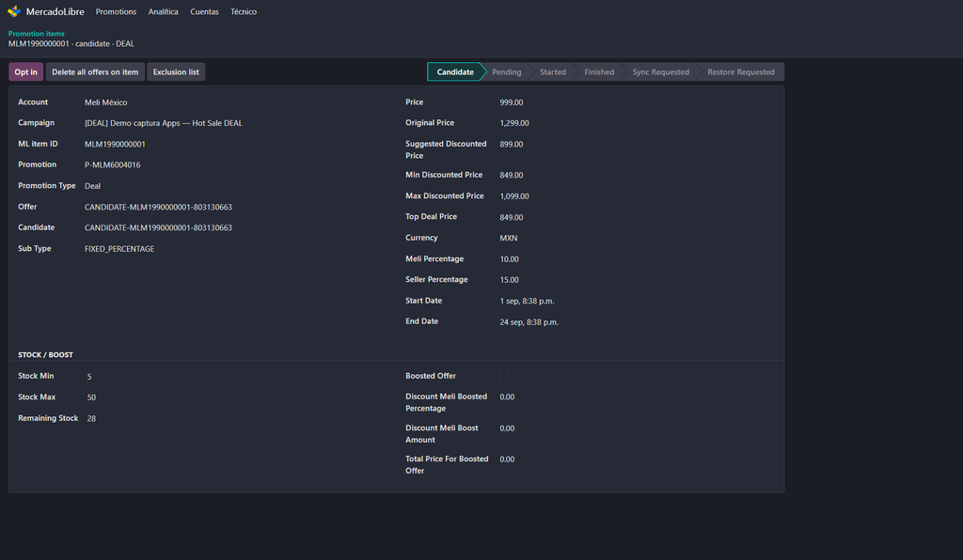Open promotion P-MLM6004016

[x=113, y=165]
